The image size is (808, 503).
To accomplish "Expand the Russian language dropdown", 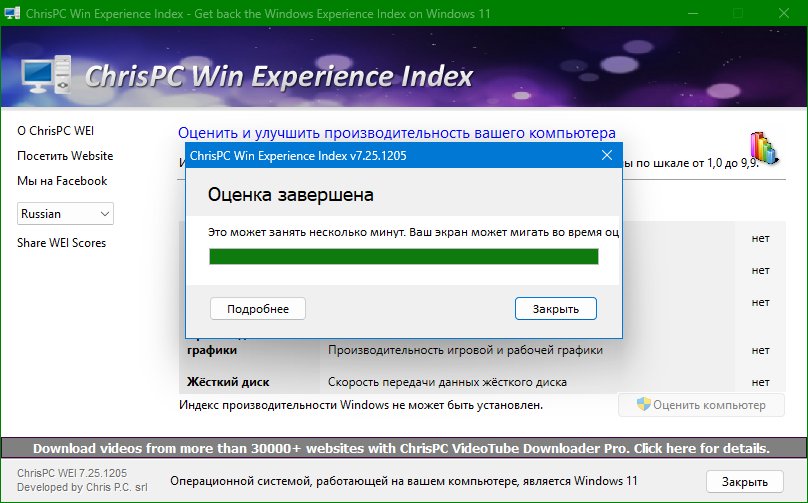I will (x=66, y=213).
